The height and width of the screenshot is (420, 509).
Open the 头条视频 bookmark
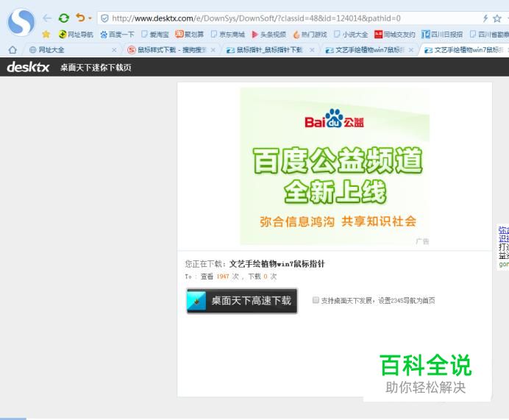tap(268, 35)
